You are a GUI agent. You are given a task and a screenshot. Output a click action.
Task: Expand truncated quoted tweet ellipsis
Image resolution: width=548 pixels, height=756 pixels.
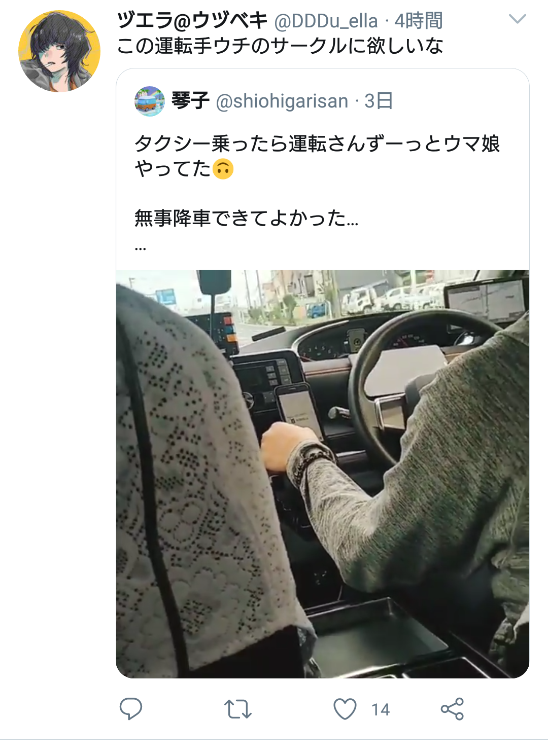click(141, 248)
